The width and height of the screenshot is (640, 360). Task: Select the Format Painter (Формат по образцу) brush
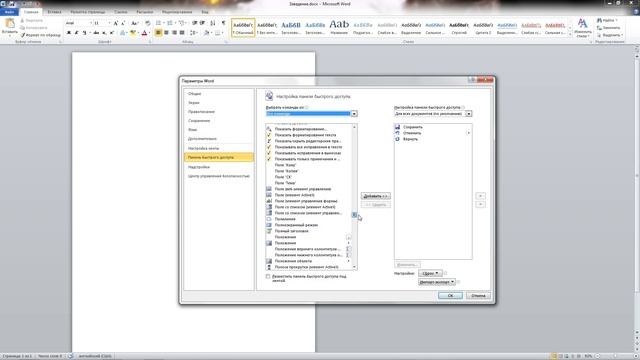(22, 35)
